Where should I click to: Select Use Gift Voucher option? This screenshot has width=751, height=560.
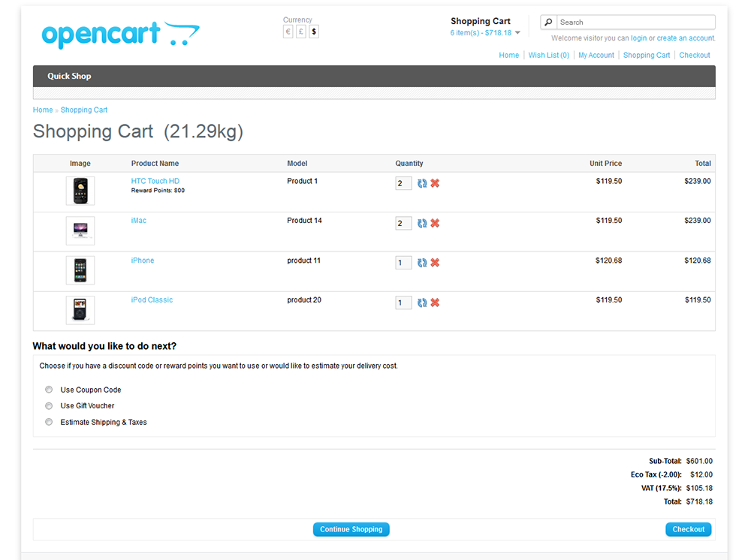click(x=49, y=406)
